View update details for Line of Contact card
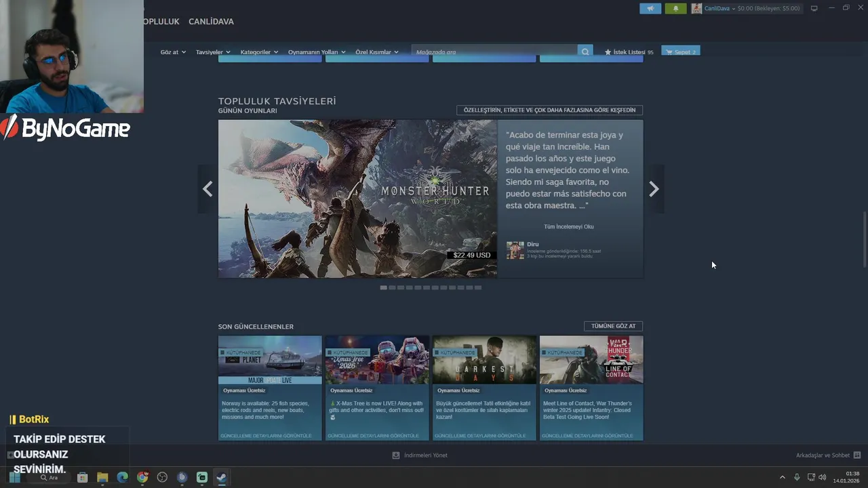The width and height of the screenshot is (868, 488). [x=588, y=435]
